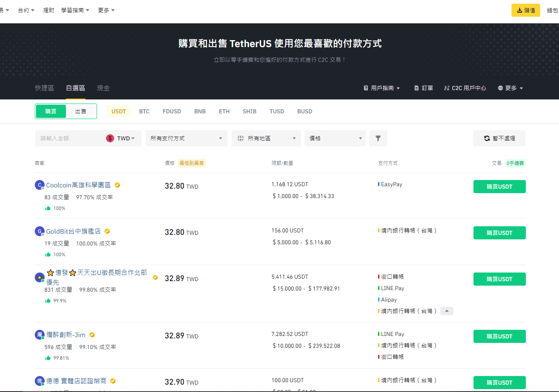Select USDT coin tab
The width and height of the screenshot is (559, 392).
(119, 111)
